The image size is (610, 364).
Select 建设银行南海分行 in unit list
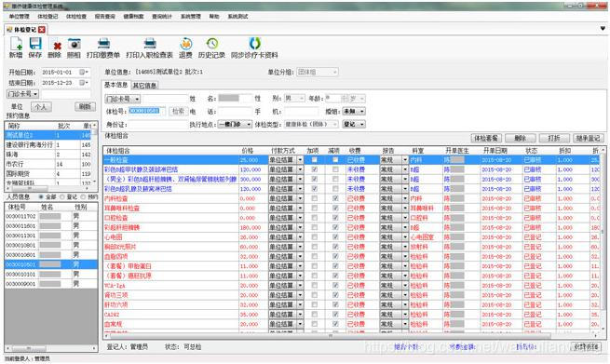(47, 144)
